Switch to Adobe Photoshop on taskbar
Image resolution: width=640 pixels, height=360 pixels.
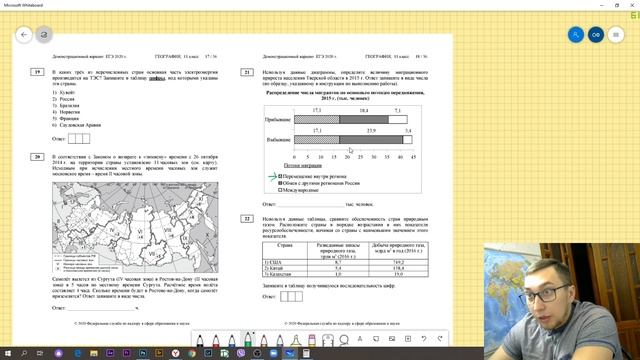[143, 353]
